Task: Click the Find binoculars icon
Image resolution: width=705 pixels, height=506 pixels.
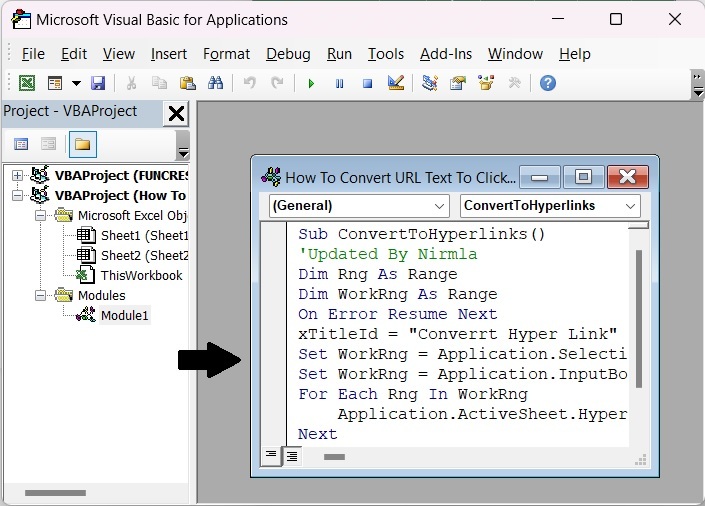Action: pos(215,83)
